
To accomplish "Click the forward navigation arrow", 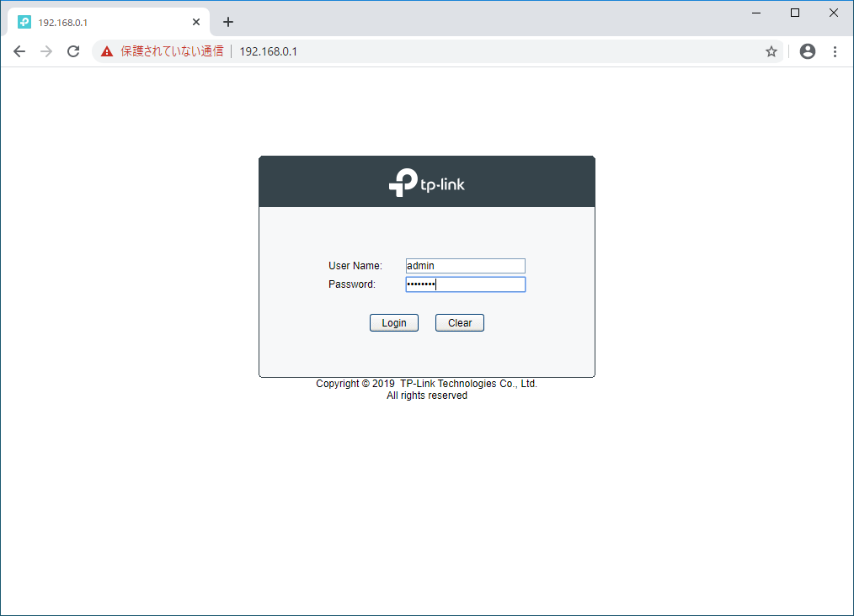I will (x=46, y=51).
